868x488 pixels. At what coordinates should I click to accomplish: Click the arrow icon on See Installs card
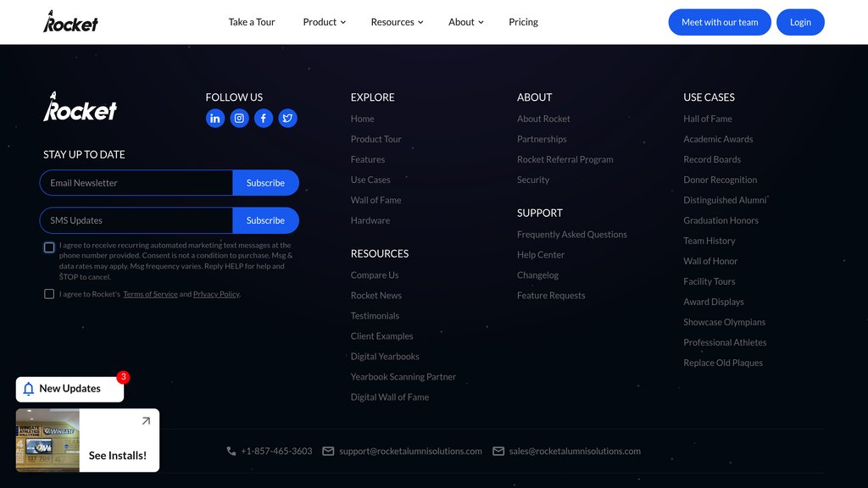pos(146,421)
